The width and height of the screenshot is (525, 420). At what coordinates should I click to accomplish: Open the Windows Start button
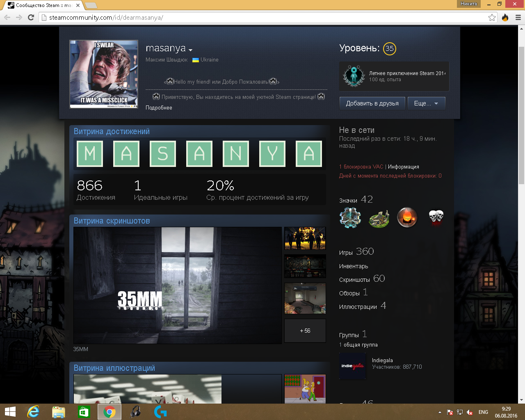[x=10, y=412]
